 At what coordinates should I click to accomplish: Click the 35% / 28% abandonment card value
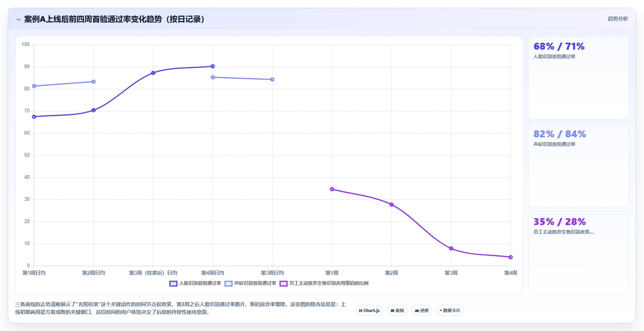[560, 222]
